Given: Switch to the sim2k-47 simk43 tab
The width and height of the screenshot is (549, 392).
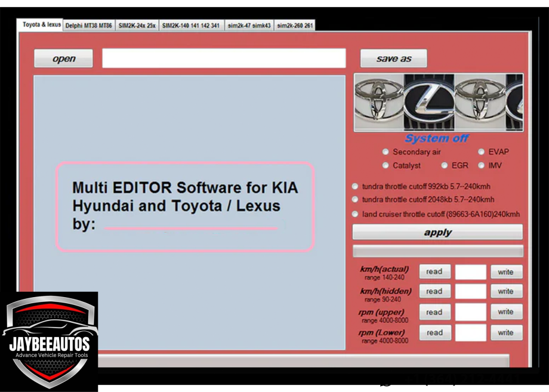Looking at the screenshot, I should tap(249, 26).
